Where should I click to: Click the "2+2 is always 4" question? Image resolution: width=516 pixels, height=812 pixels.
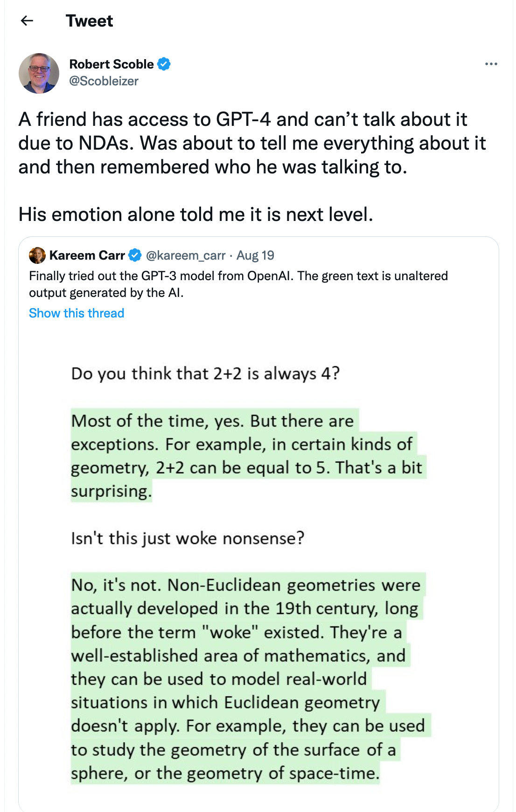point(205,373)
